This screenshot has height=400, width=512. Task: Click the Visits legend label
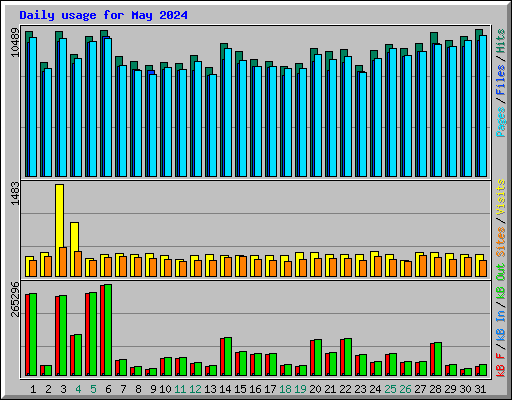[x=501, y=197]
